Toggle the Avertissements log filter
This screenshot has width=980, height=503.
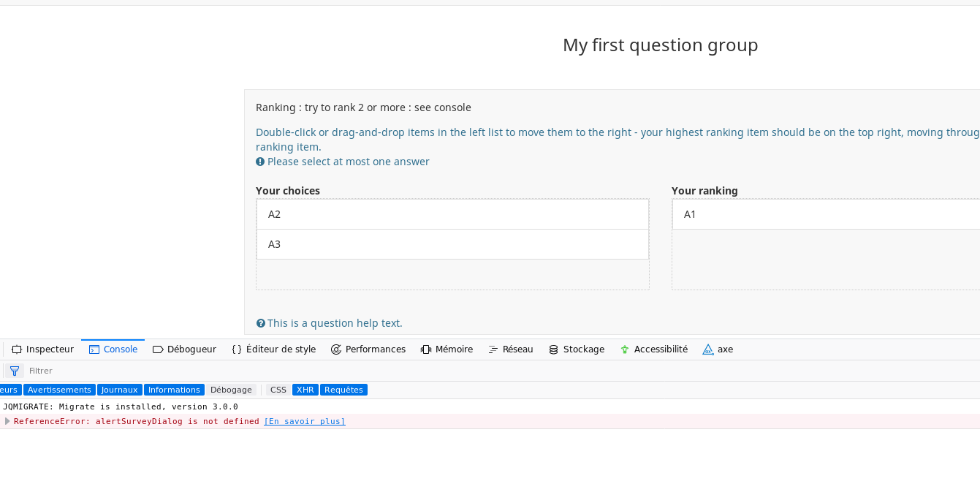click(x=59, y=390)
